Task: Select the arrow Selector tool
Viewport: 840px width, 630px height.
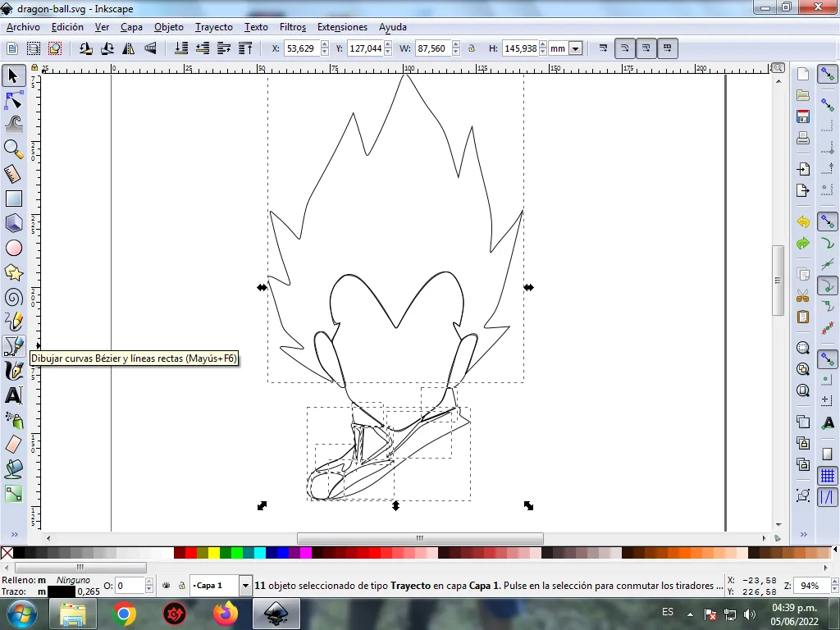Action: [13, 75]
